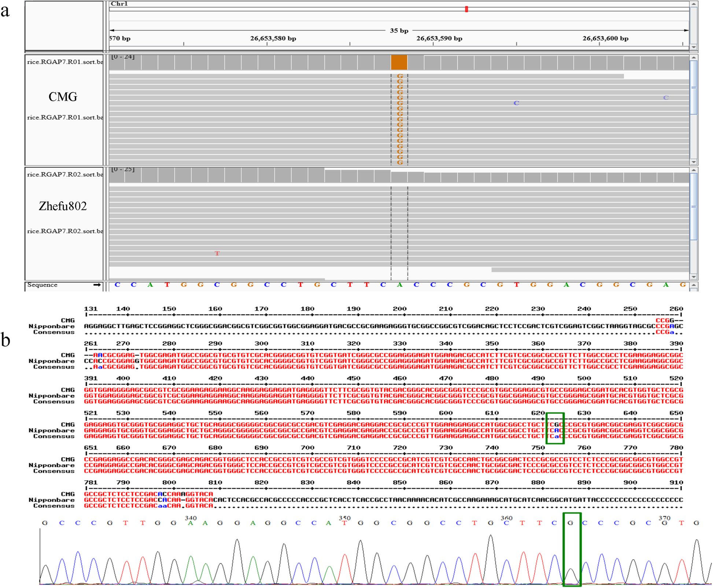
Task: Click position 350 on the chromatogram
Action: pos(345,518)
